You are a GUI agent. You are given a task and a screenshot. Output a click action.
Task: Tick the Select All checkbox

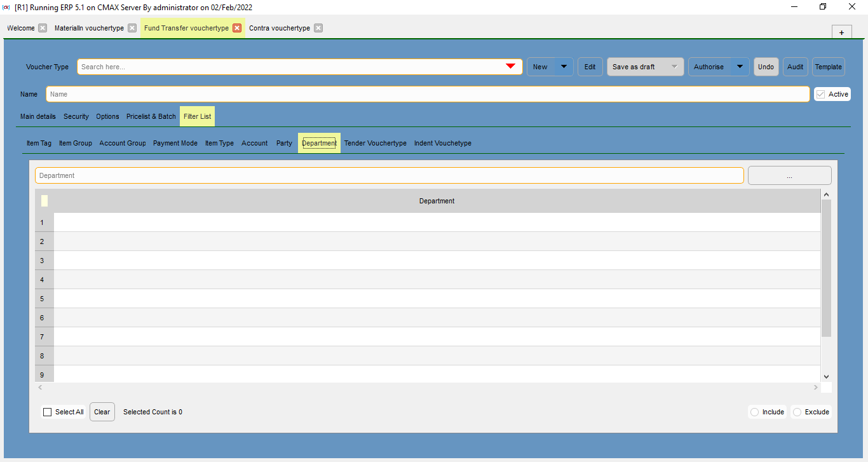pos(47,412)
